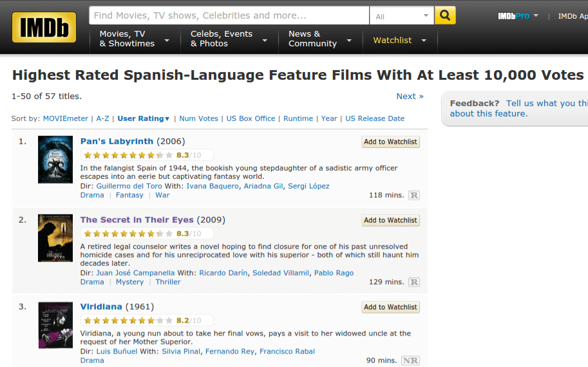Open Soledad Villamil's page
588x367 pixels.
pyautogui.click(x=281, y=273)
